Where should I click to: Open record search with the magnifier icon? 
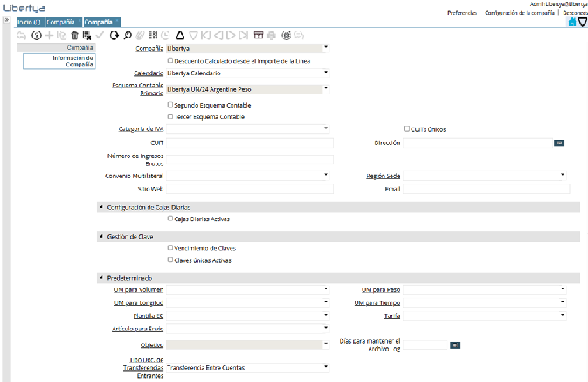[x=128, y=36]
